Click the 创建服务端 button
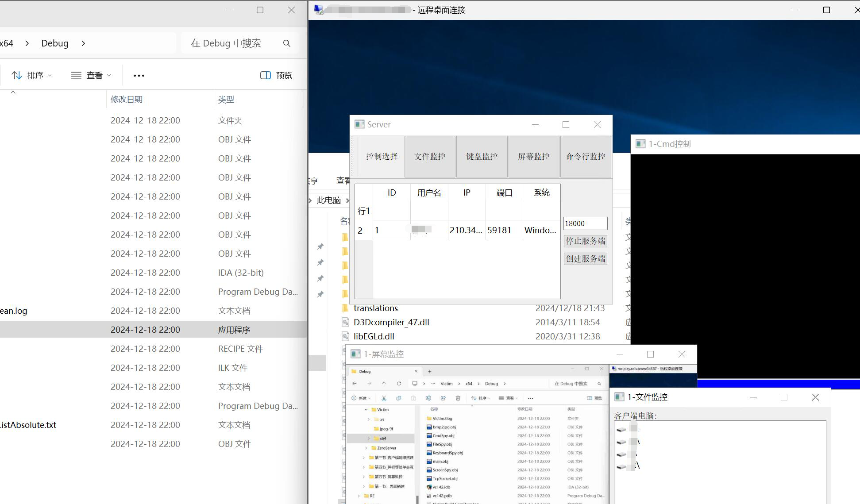 pos(585,259)
